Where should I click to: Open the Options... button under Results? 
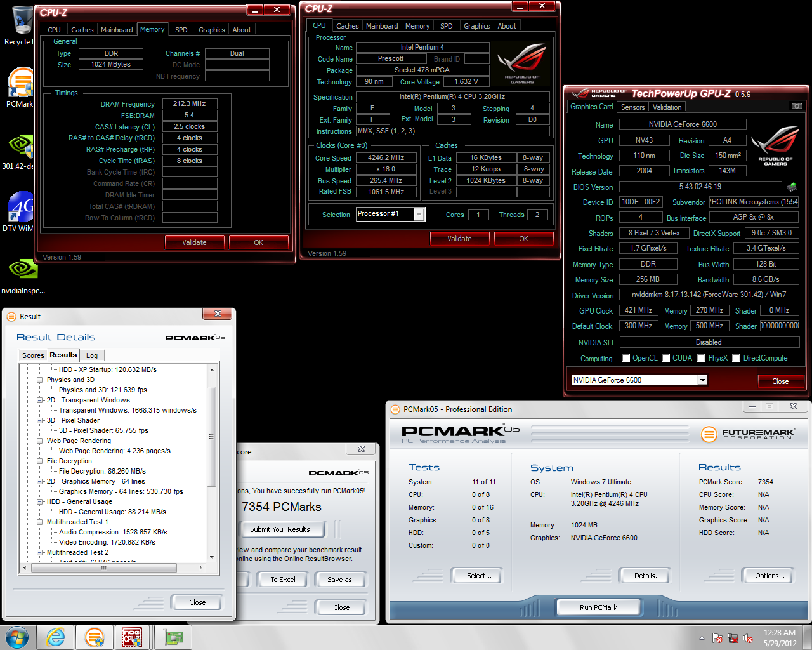(769, 576)
